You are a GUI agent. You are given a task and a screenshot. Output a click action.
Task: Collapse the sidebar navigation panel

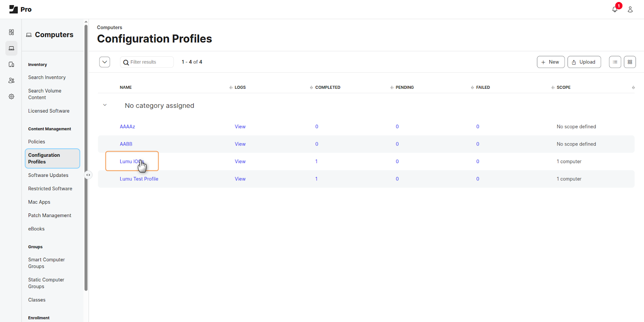tap(88, 175)
